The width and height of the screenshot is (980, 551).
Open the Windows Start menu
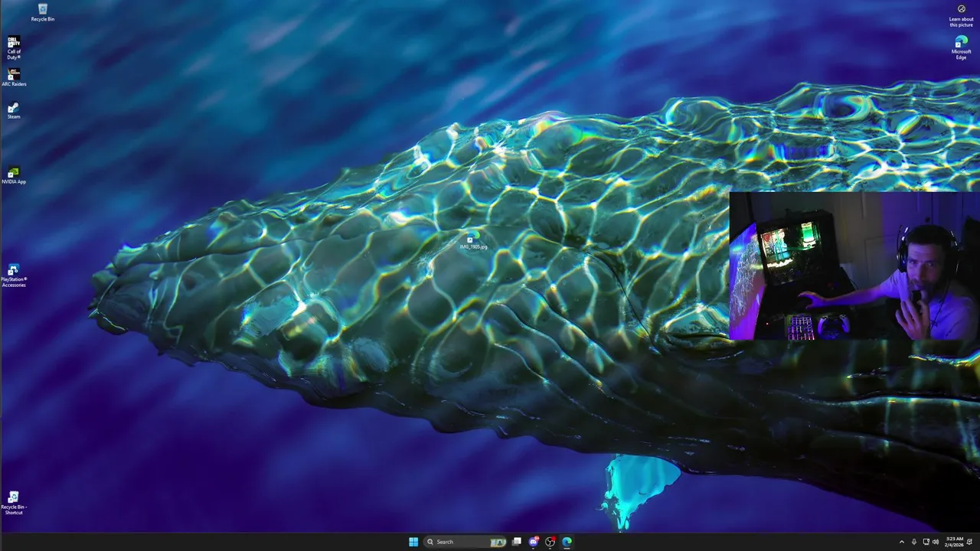click(413, 542)
